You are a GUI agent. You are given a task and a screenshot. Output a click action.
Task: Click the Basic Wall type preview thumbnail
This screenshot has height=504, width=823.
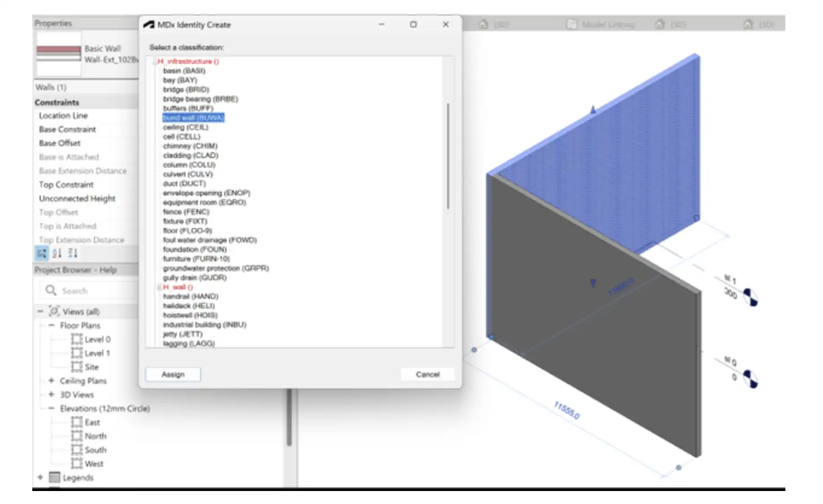59,54
